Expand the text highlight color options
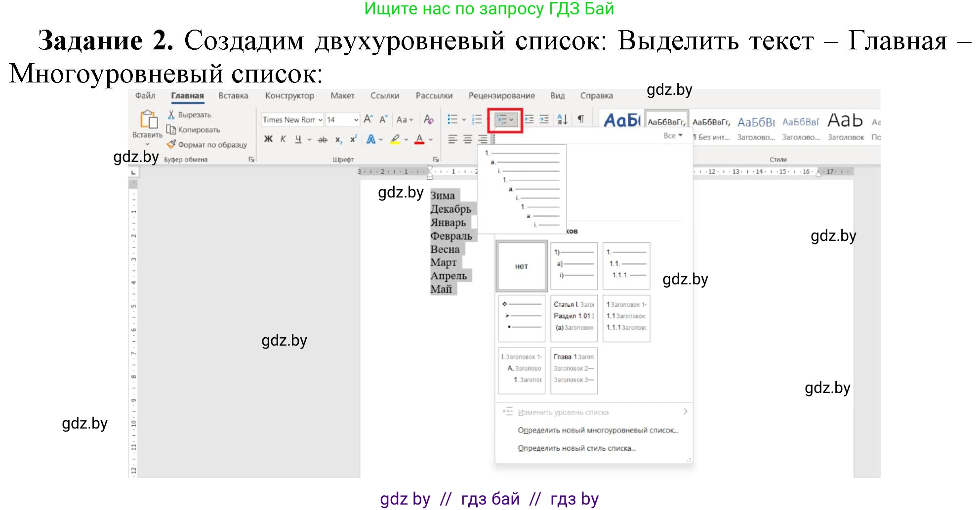Image resolution: width=980 pixels, height=510 pixels. tap(405, 140)
